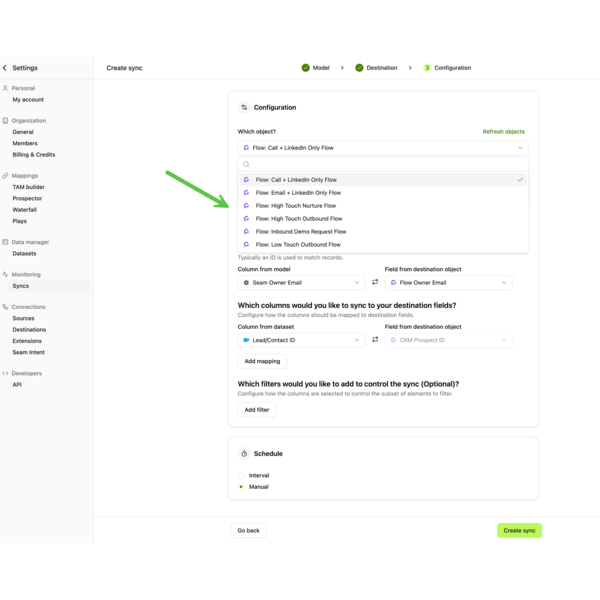Choose Flow: Inbound Demo Request Flow option
Image resolution: width=600 pixels, height=600 pixels.
(x=300, y=232)
